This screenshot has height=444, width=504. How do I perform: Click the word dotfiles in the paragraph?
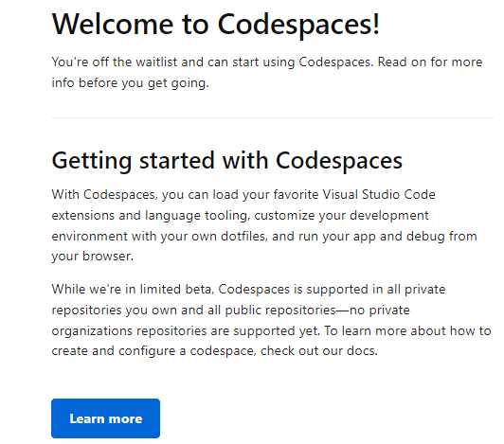(243, 236)
